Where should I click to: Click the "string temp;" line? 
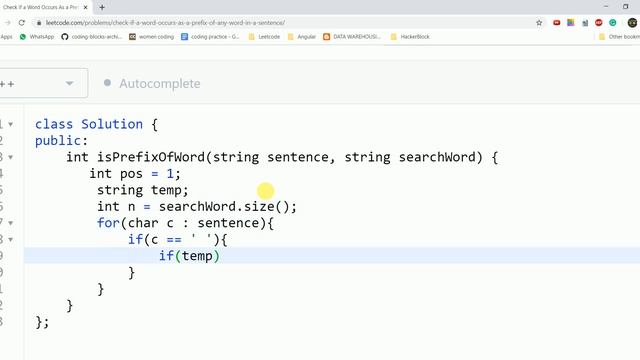pyautogui.click(x=142, y=190)
